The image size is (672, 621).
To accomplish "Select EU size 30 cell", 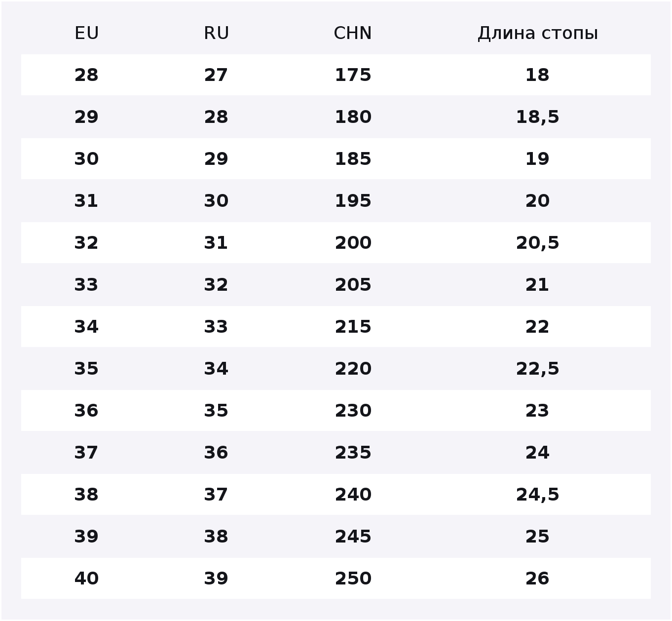I will pos(86,159).
